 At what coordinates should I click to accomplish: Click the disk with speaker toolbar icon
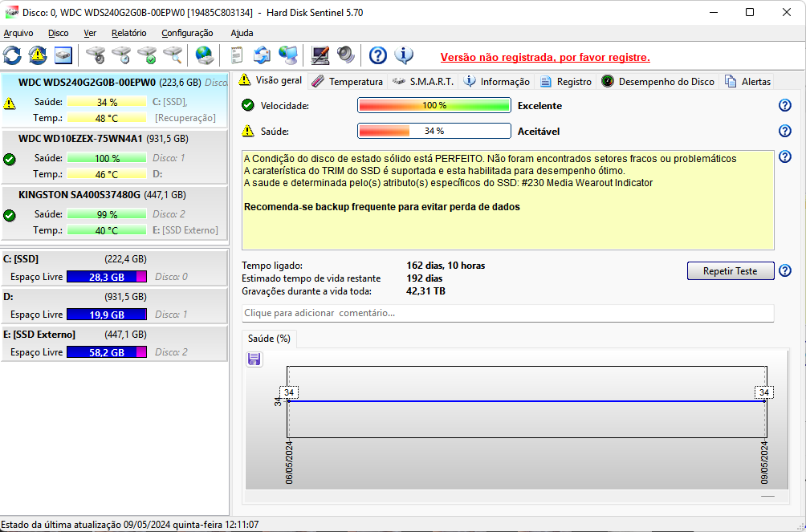pyautogui.click(x=96, y=55)
